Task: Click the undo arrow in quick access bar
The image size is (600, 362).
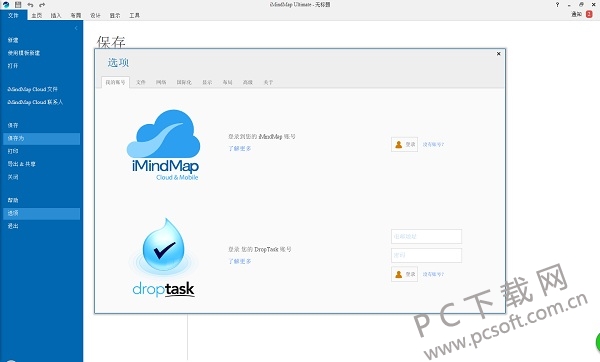Action: coord(30,5)
